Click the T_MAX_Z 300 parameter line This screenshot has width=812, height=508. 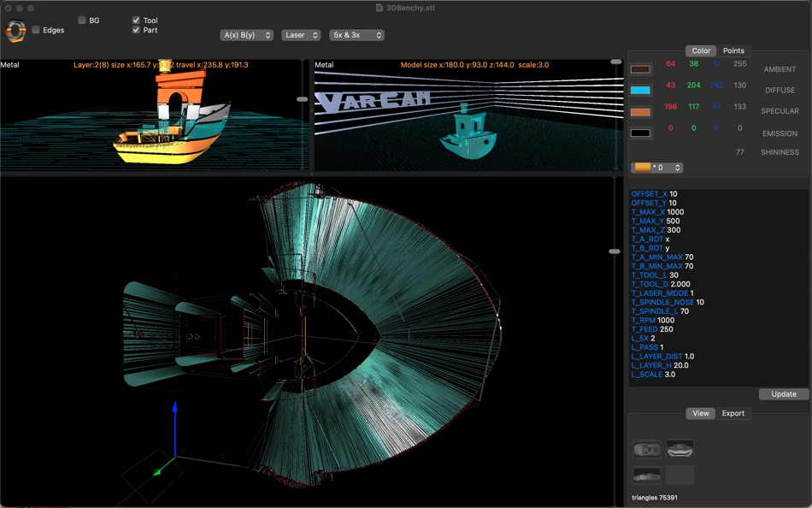[656, 230]
